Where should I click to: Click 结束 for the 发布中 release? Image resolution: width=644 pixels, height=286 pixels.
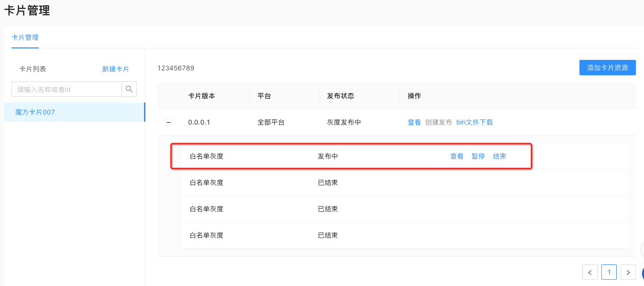pos(500,156)
